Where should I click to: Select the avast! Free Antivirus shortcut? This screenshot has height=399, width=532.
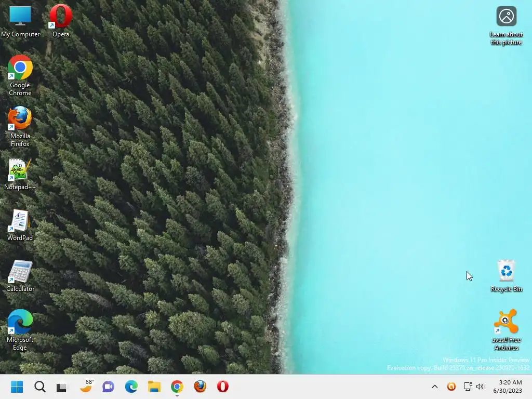506,330
